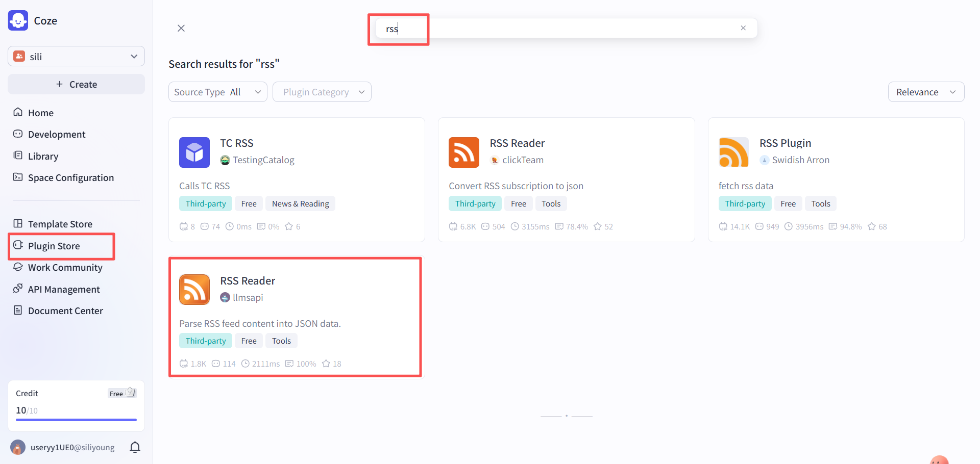Click the Create button
This screenshot has height=464, width=980.
click(x=76, y=84)
